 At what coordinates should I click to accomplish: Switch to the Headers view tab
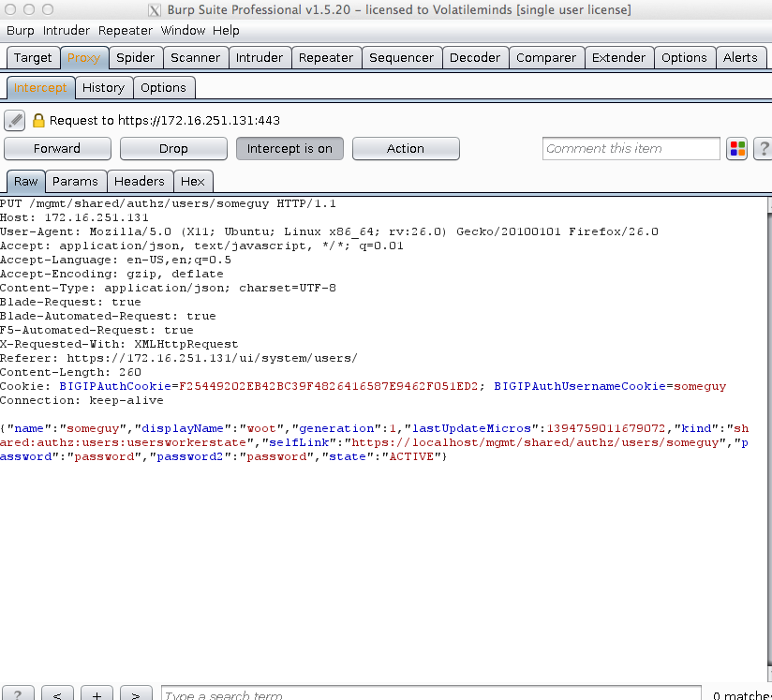[x=140, y=181]
